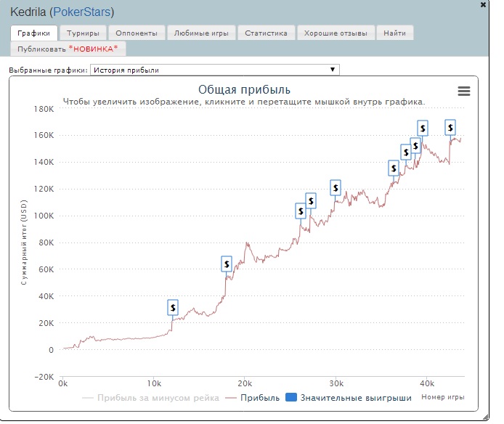Expand the История прибыли dropdown
Image resolution: width=504 pixels, height=424 pixels.
[215, 70]
